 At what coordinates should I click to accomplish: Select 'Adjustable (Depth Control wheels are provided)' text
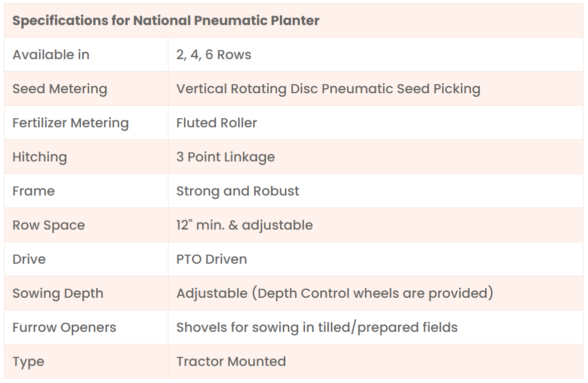pyautogui.click(x=335, y=293)
